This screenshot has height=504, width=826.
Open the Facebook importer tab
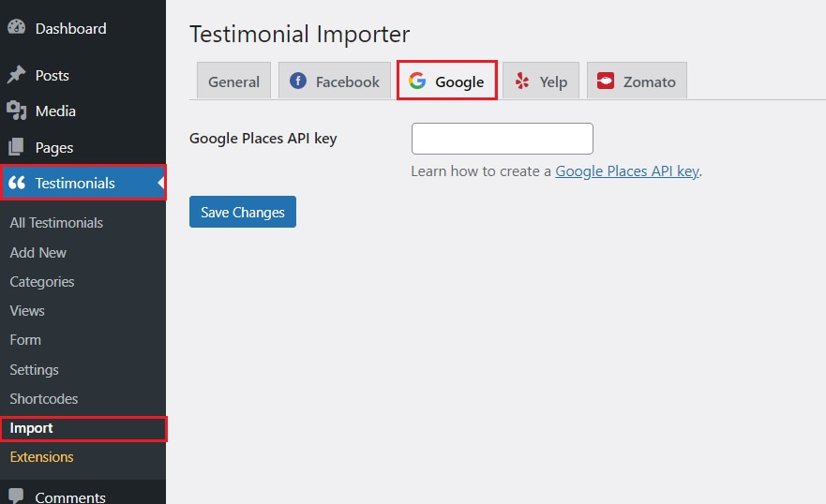click(335, 81)
